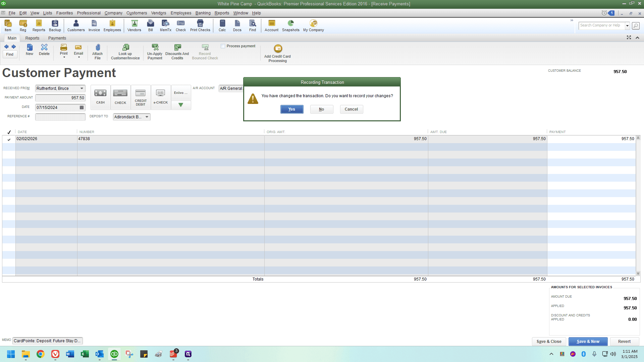Click the Payment Amount field

(60, 98)
